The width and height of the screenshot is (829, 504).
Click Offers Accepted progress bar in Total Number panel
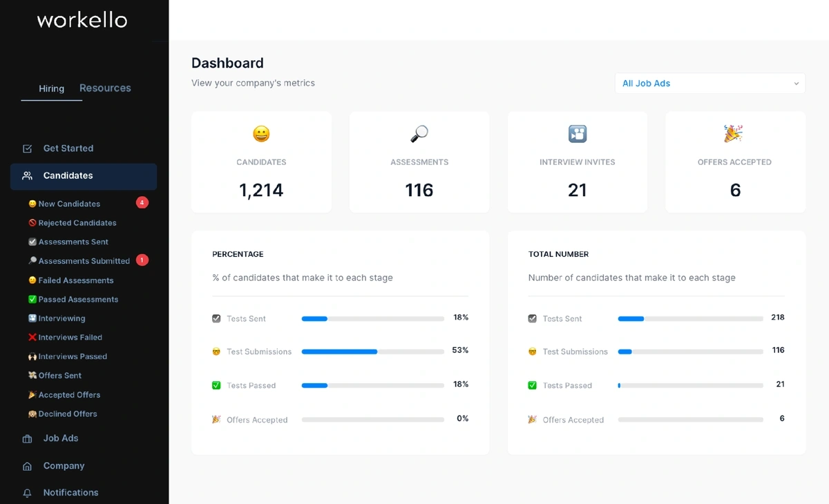(691, 420)
